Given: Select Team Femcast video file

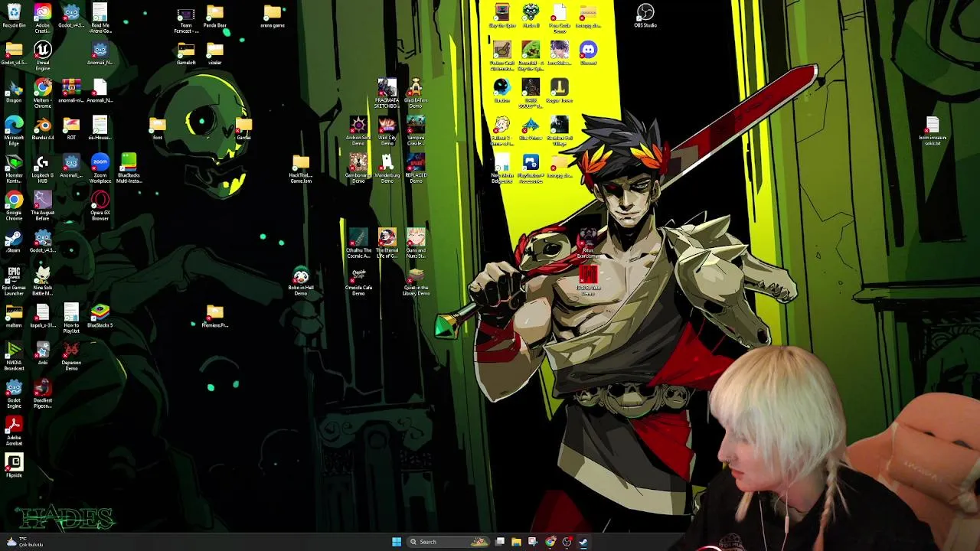Looking at the screenshot, I should tap(186, 19).
